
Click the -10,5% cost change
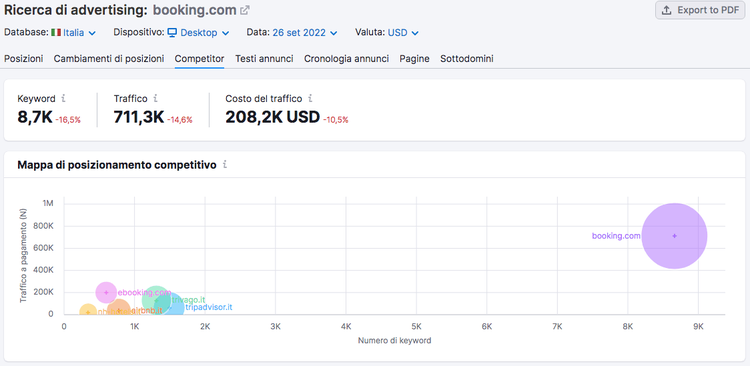[335, 120]
